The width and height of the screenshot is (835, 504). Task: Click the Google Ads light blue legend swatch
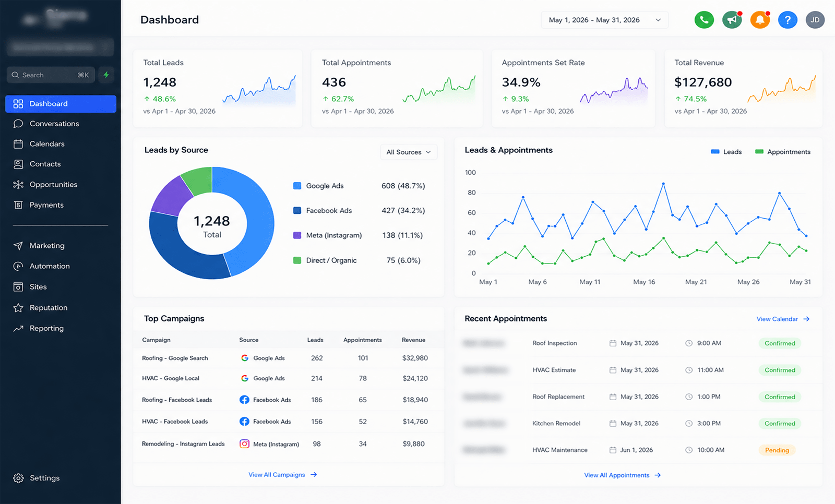[x=297, y=186]
